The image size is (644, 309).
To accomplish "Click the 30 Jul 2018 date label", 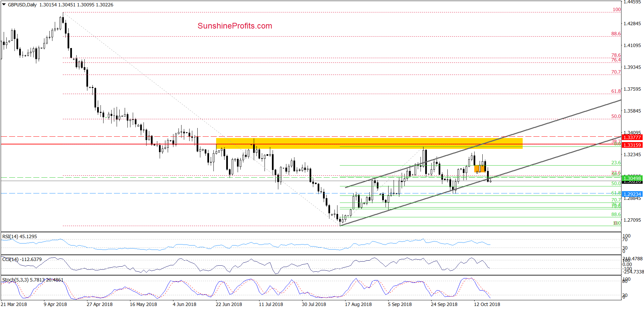I will click(x=314, y=304).
